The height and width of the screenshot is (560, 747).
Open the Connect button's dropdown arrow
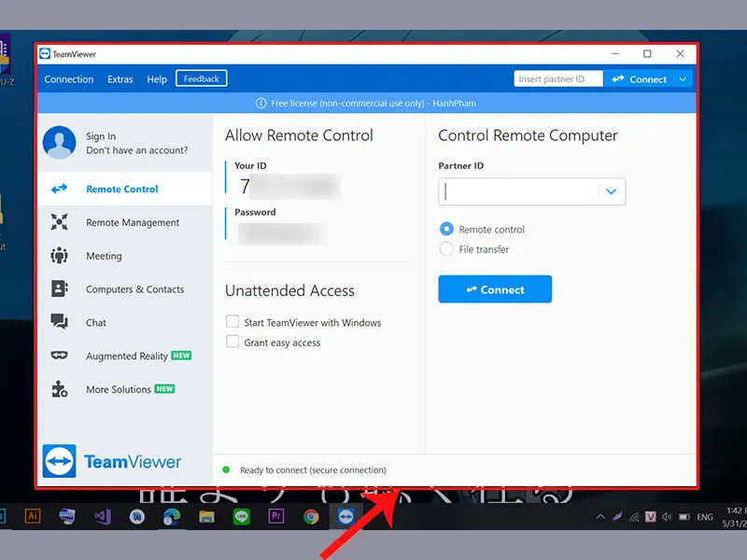(683, 78)
